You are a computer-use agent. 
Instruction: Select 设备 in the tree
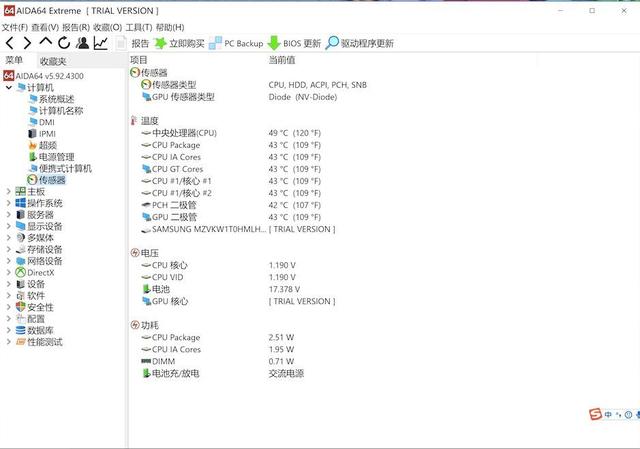[31, 284]
